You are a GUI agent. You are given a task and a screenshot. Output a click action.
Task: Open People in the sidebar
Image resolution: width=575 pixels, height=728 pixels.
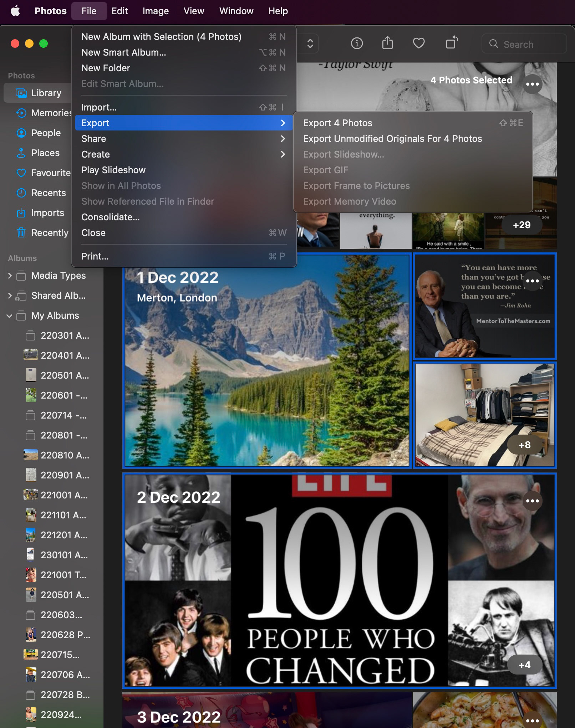tap(38, 133)
